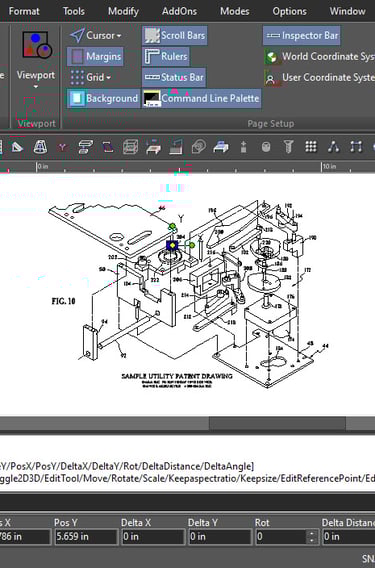The height and width of the screenshot is (568, 375).
Task: Open the Modify menu
Action: [123, 11]
